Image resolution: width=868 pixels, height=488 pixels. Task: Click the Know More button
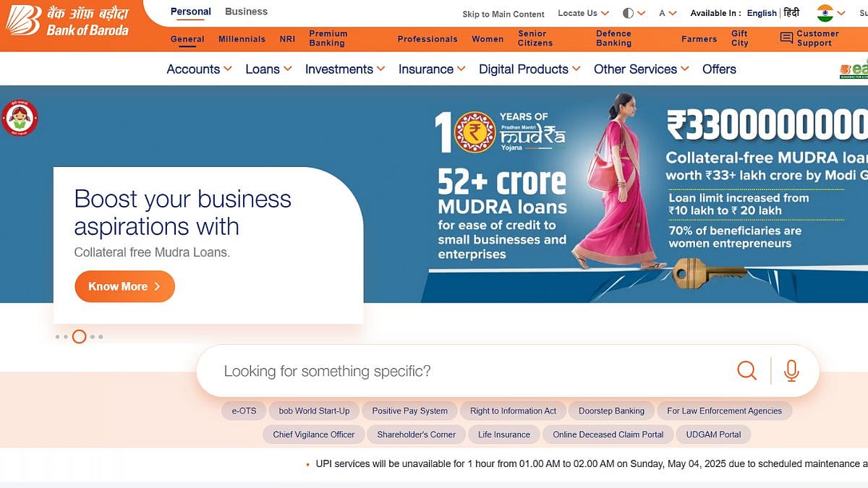coord(124,286)
